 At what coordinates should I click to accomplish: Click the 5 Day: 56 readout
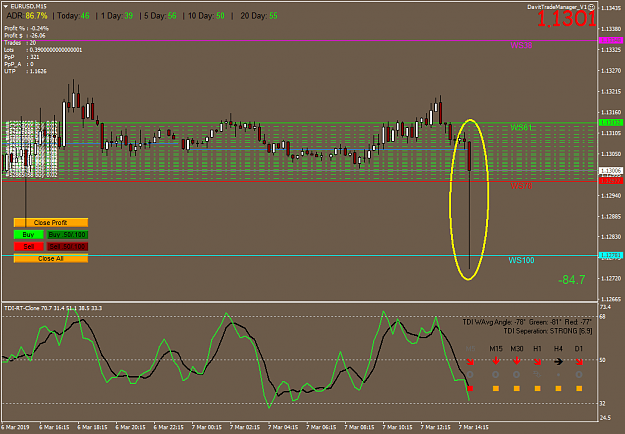160,16
